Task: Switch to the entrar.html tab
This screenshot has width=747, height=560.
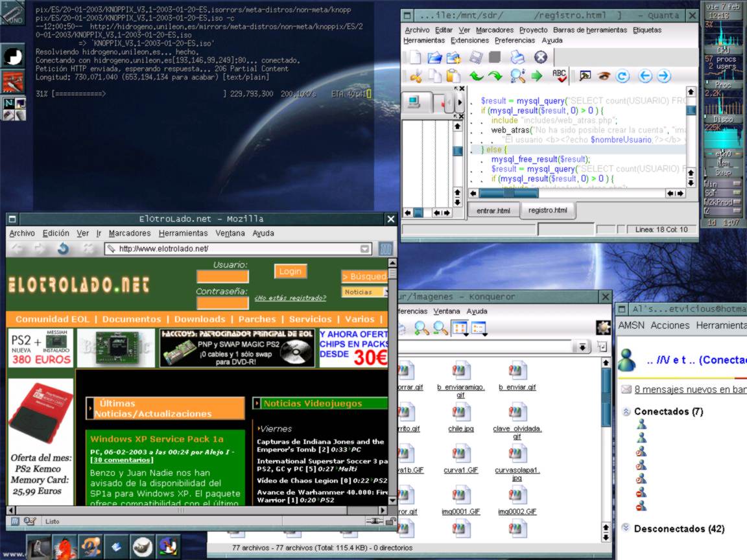Action: tap(493, 210)
